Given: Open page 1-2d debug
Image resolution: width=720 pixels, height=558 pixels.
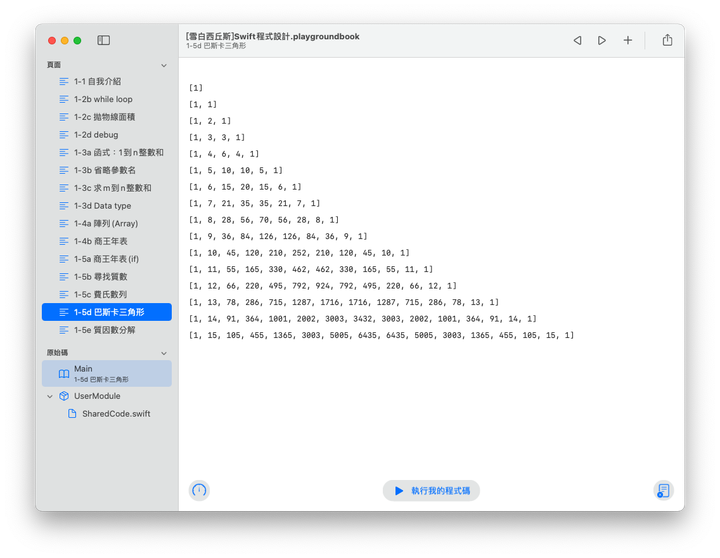Looking at the screenshot, I should pos(107,135).
